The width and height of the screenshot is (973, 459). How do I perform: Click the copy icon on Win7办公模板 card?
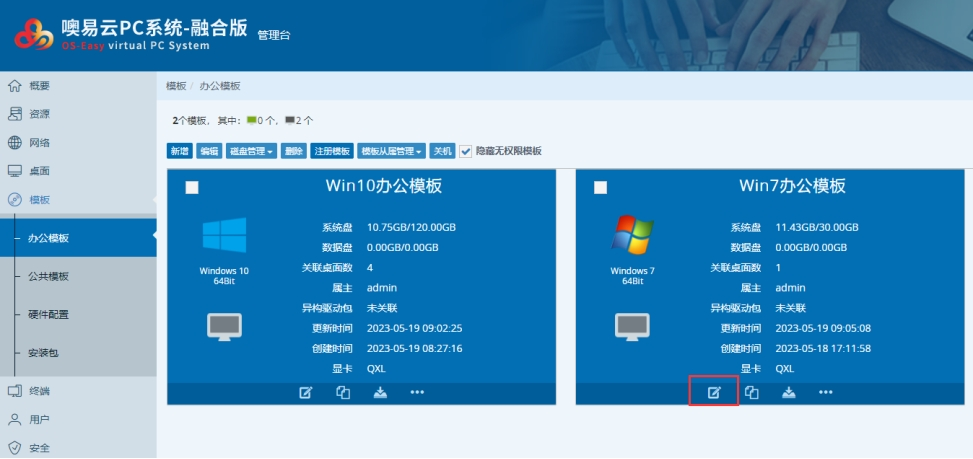pos(752,392)
